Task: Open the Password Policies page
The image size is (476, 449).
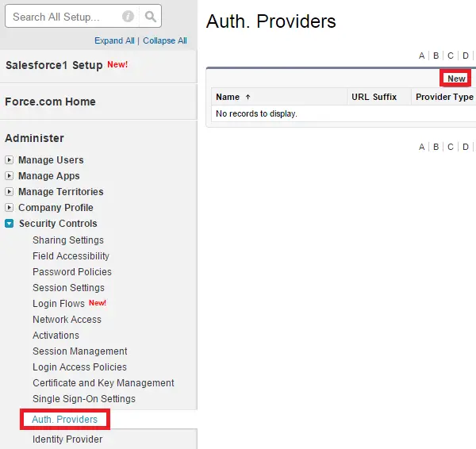Action: [72, 272]
